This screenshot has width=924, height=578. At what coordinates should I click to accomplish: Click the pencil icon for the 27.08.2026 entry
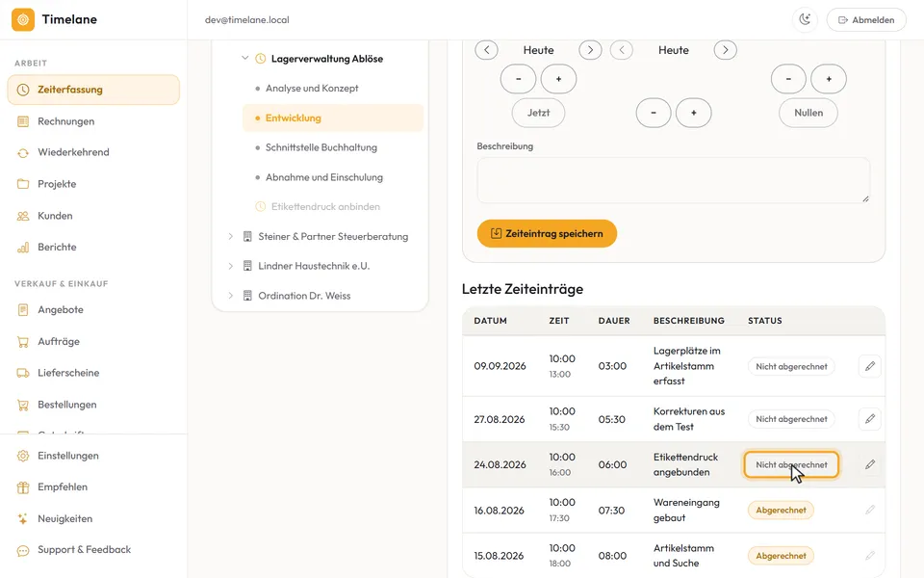[870, 419]
